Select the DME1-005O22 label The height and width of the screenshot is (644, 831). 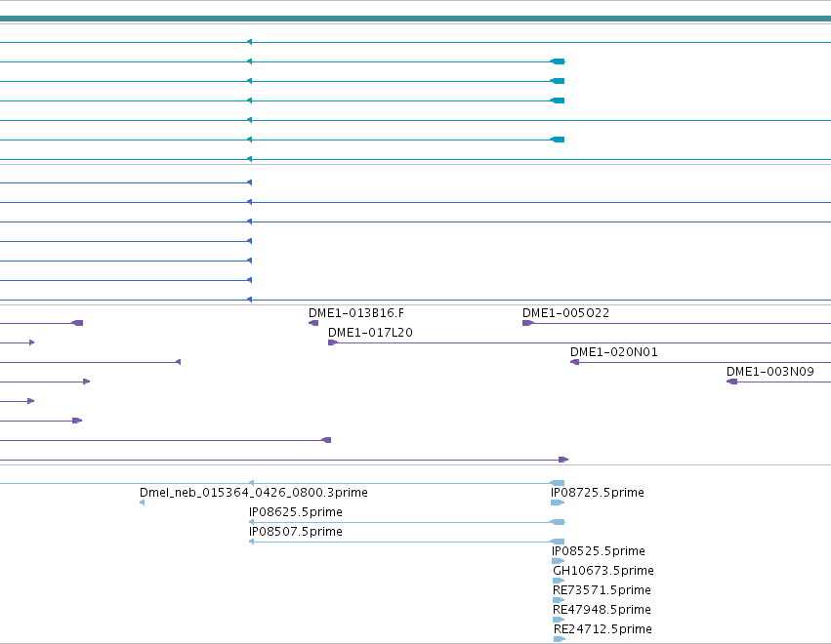coord(565,313)
